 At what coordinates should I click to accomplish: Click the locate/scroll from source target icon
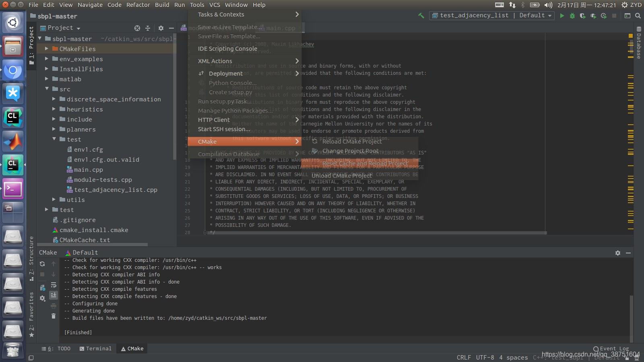pos(137,28)
